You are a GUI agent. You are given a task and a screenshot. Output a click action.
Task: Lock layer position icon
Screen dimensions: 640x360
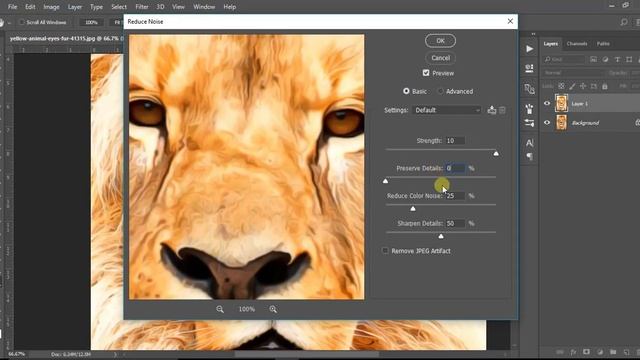[583, 86]
